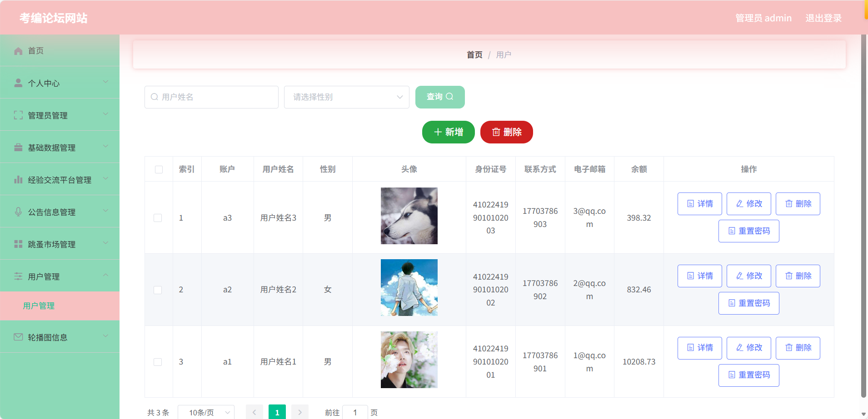Expand 公告信息管理 using its chevron
Viewport: 868px width, 419px height.
click(105, 211)
